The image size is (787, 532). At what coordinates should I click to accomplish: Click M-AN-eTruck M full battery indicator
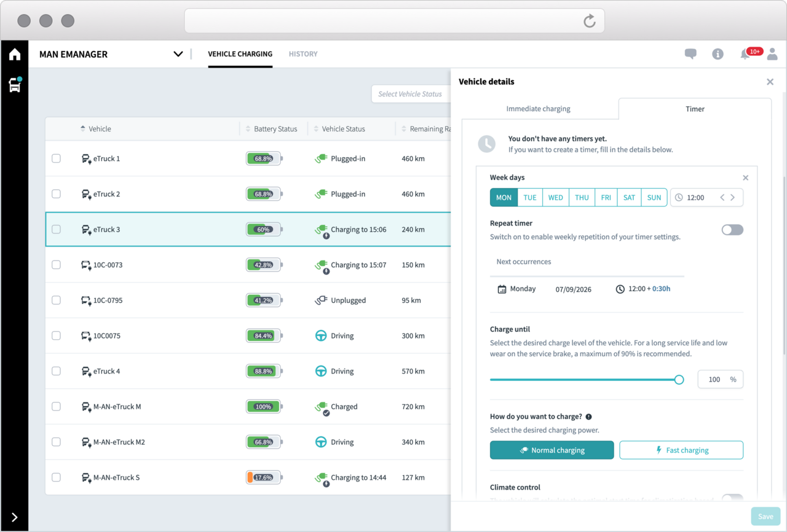pos(264,407)
